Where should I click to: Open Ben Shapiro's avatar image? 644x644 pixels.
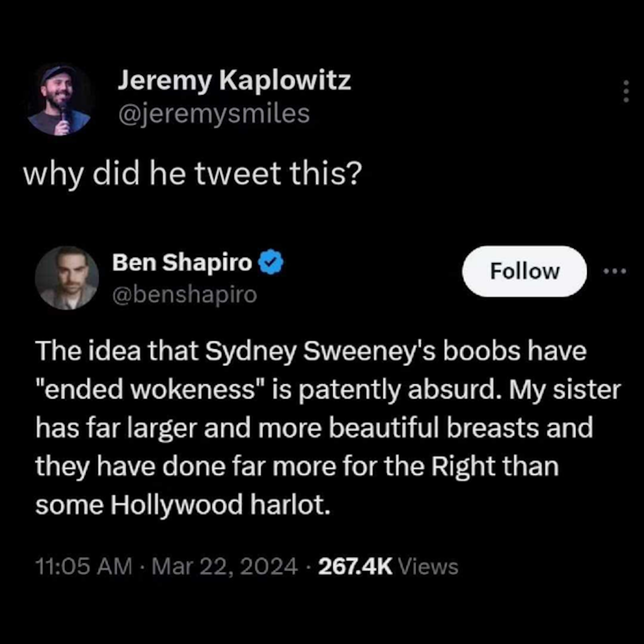(67, 278)
